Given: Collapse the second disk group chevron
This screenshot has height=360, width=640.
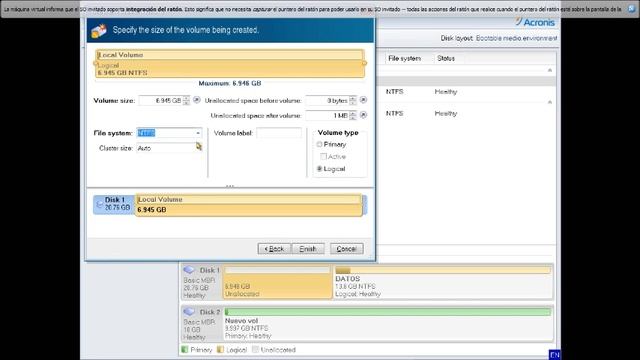Looking at the screenshot, I should coord(549,102).
